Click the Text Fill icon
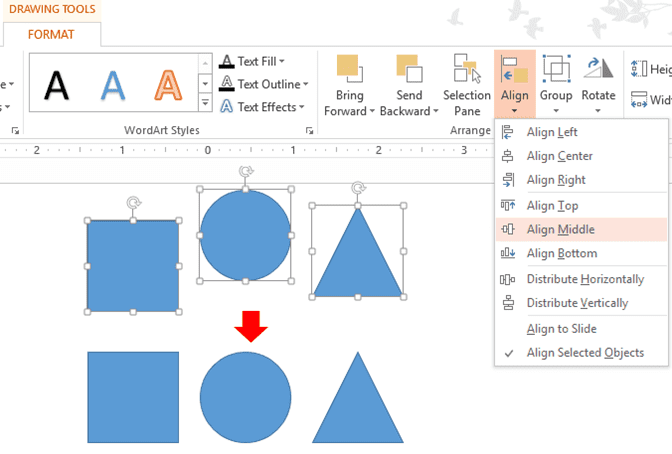672x454 pixels. pos(227,61)
